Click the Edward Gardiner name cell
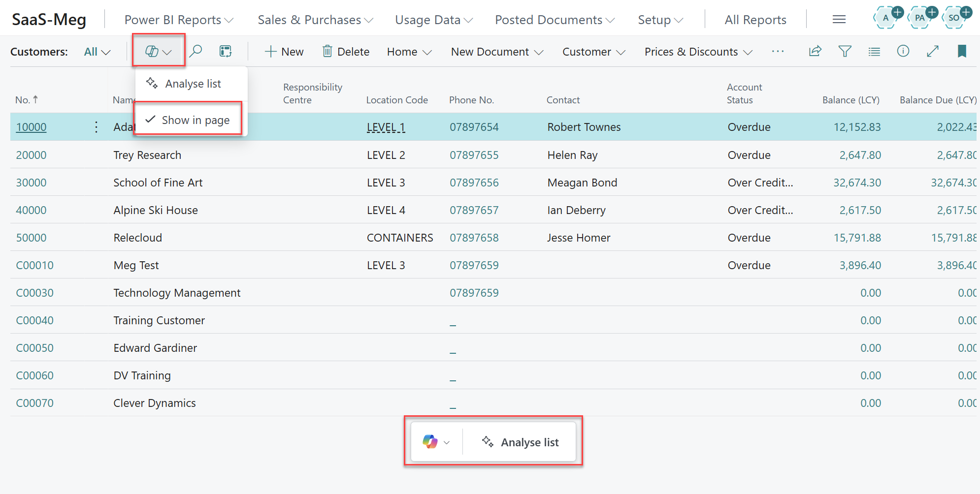Image resolution: width=980 pixels, height=494 pixels. (x=155, y=348)
